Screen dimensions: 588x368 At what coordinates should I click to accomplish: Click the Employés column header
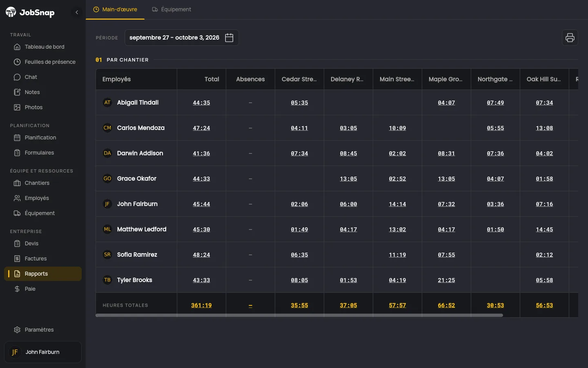pos(116,79)
